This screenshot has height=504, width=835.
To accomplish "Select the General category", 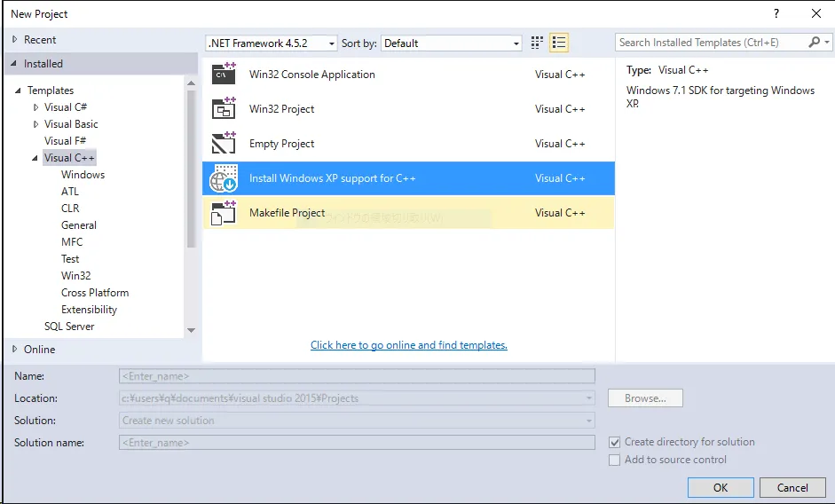I will coord(79,225).
